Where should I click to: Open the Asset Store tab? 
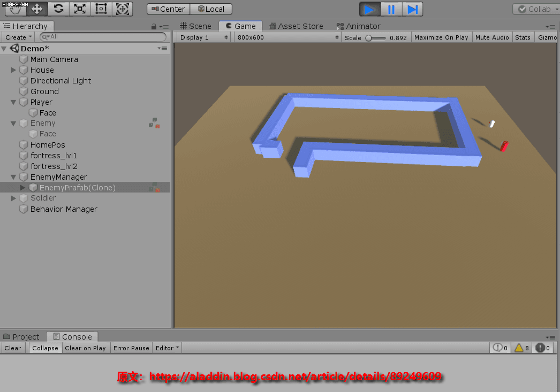[297, 26]
